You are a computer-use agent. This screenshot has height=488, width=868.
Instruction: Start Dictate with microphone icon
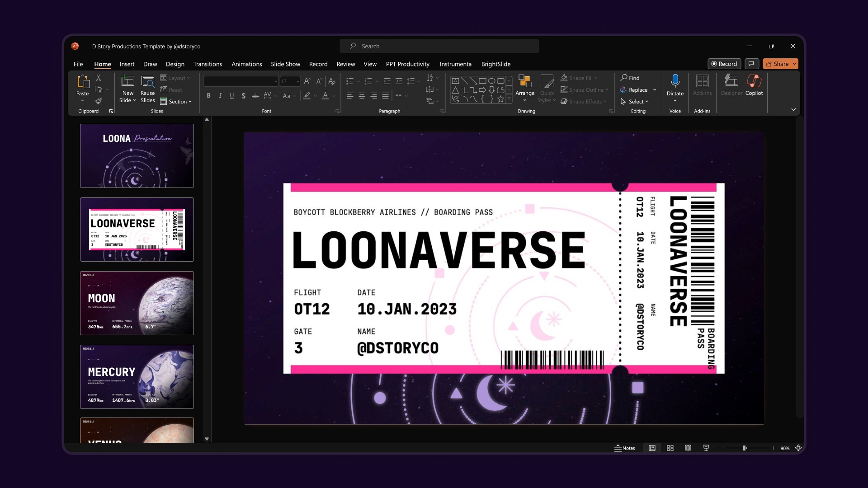[x=675, y=81]
